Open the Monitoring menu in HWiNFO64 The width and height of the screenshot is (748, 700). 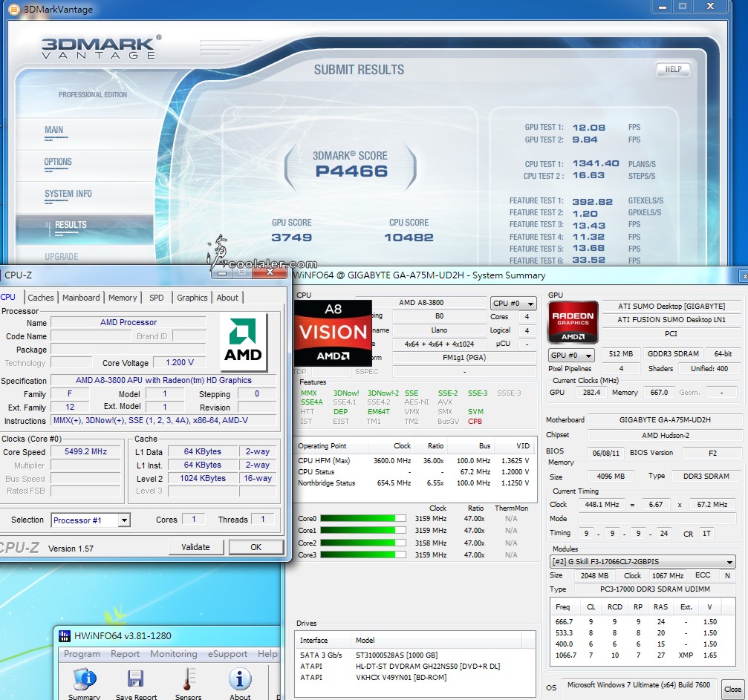coord(174,654)
